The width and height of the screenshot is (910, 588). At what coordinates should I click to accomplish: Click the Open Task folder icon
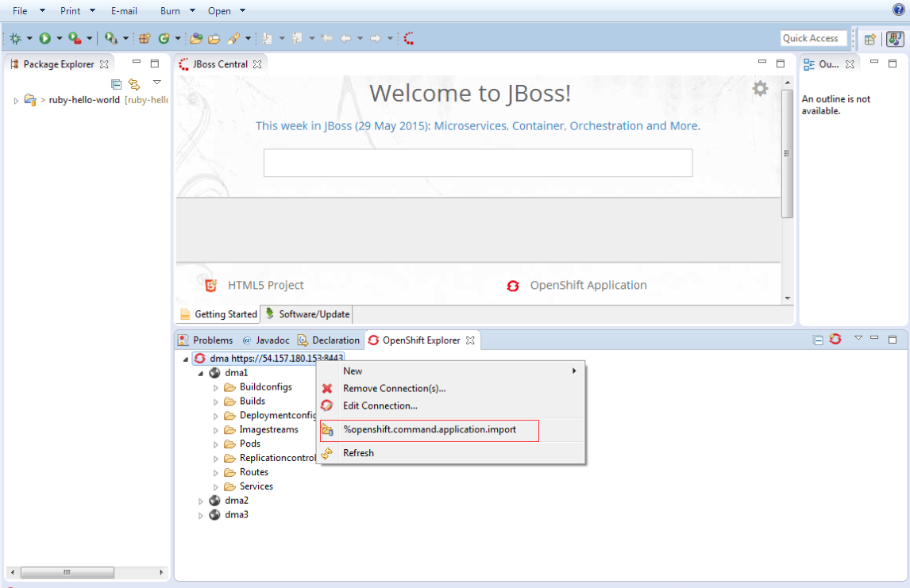click(x=214, y=39)
